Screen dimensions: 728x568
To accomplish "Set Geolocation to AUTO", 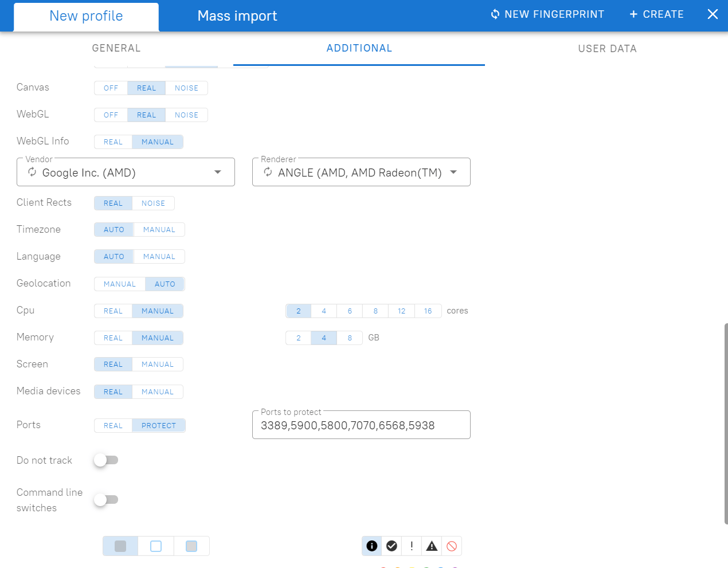I will coord(165,284).
